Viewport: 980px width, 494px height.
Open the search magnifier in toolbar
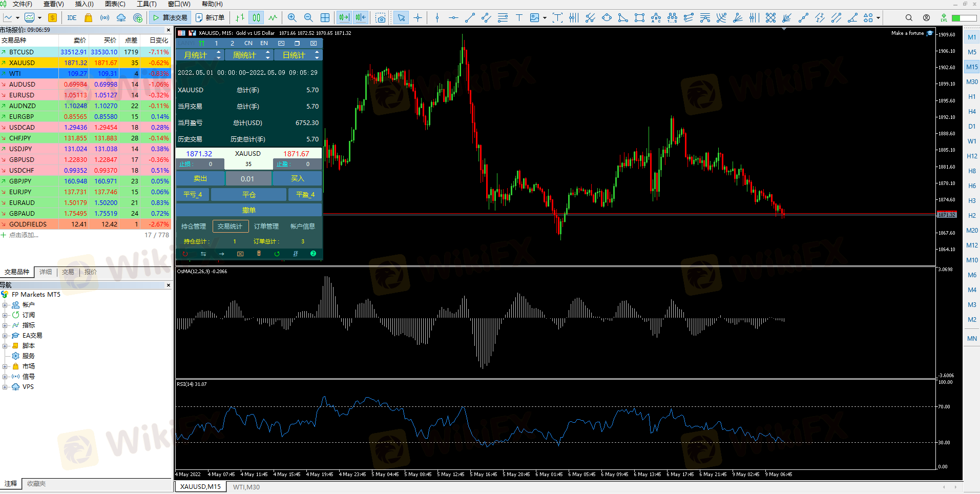(x=909, y=18)
